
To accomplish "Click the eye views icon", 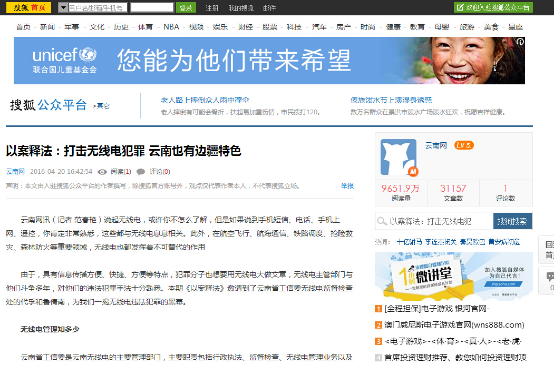I will [x=102, y=172].
